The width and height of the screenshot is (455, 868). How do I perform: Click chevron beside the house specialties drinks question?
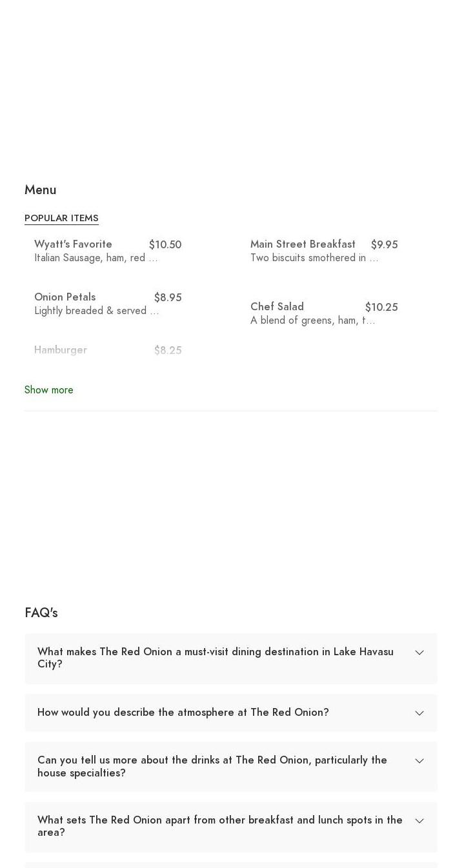point(420,761)
